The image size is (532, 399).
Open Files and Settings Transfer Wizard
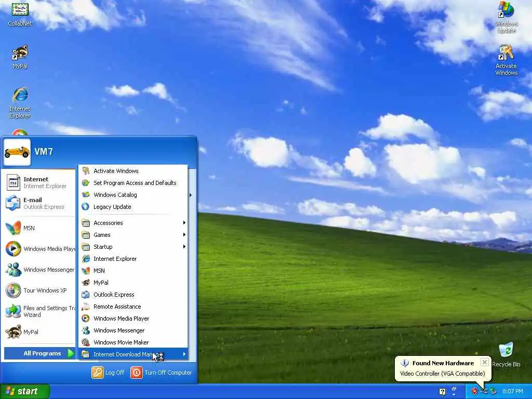pos(39,311)
